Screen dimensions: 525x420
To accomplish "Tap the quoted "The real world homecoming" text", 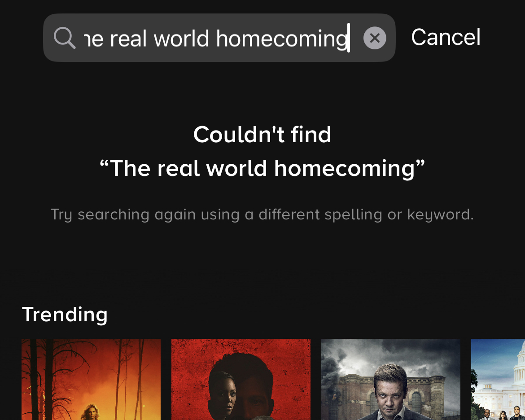I will (262, 168).
